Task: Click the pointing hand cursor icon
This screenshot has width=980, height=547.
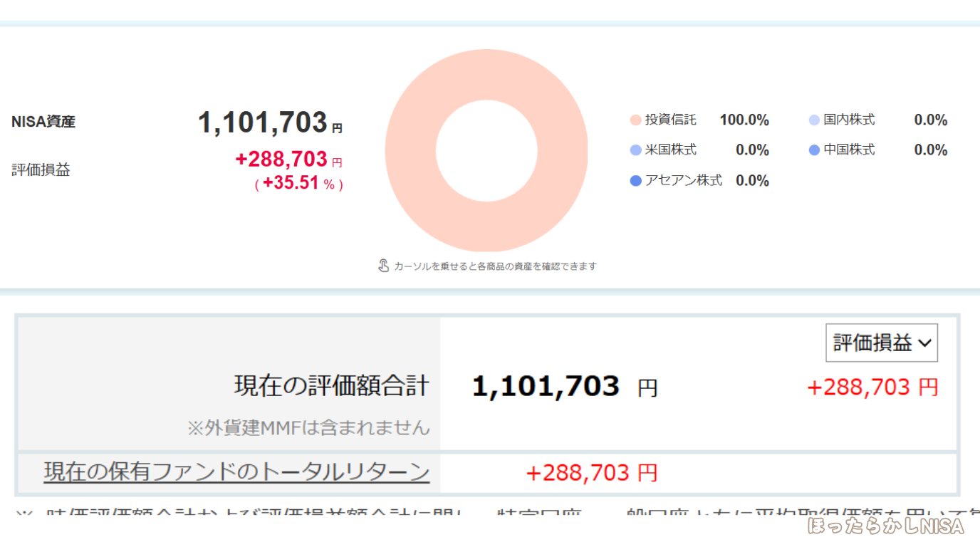Action: [383, 266]
